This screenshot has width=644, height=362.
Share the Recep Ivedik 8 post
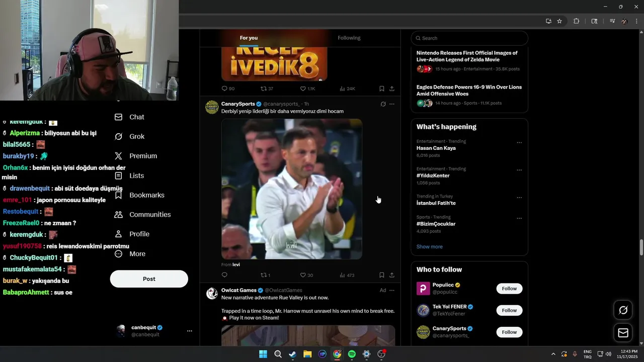[x=392, y=88]
